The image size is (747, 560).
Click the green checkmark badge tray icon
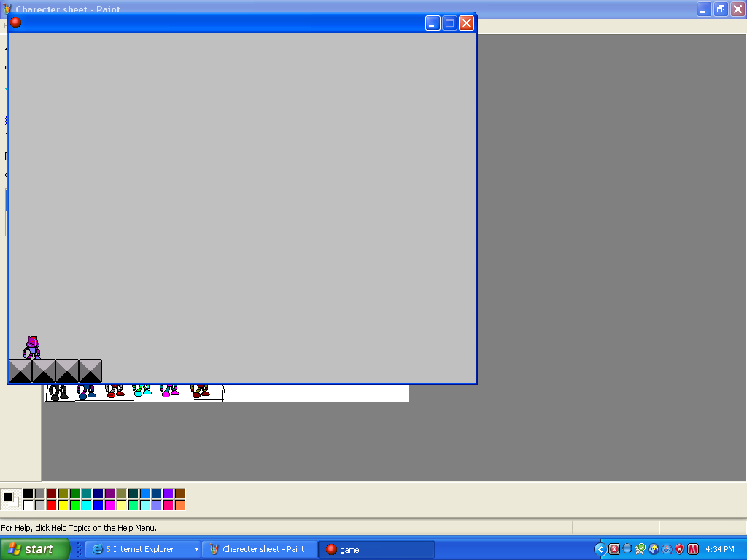(x=639, y=548)
